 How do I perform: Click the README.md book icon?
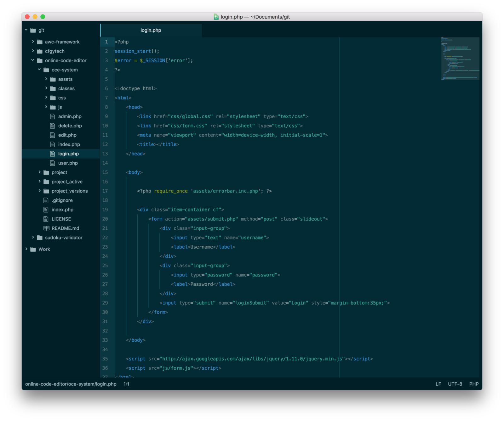(46, 228)
